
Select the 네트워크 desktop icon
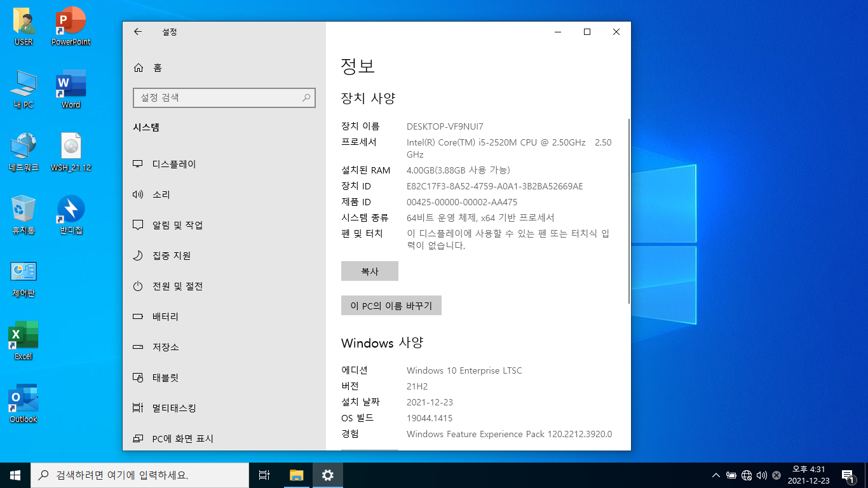24,152
